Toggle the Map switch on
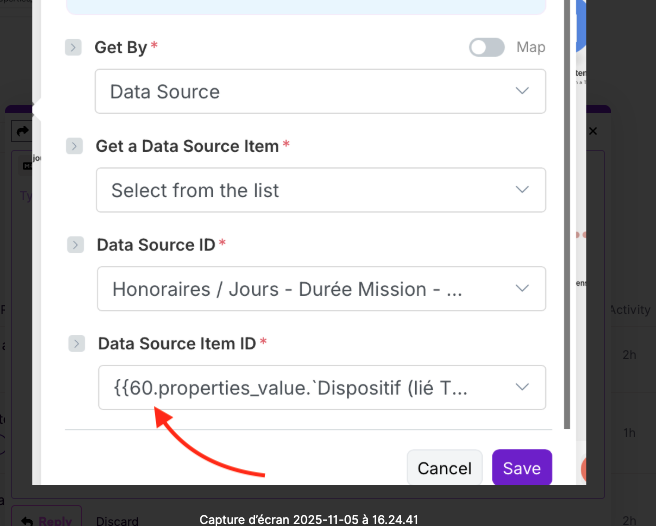The height and width of the screenshot is (526, 656). [x=486, y=47]
